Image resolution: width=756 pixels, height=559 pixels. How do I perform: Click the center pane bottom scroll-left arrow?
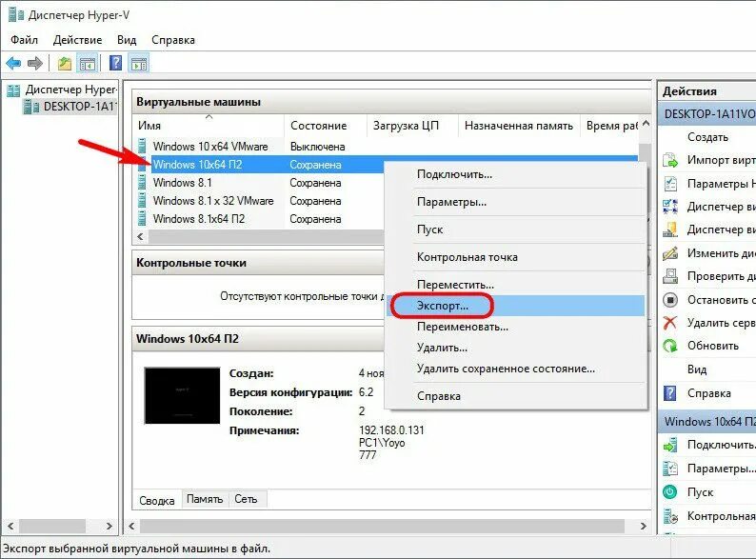pos(131,527)
